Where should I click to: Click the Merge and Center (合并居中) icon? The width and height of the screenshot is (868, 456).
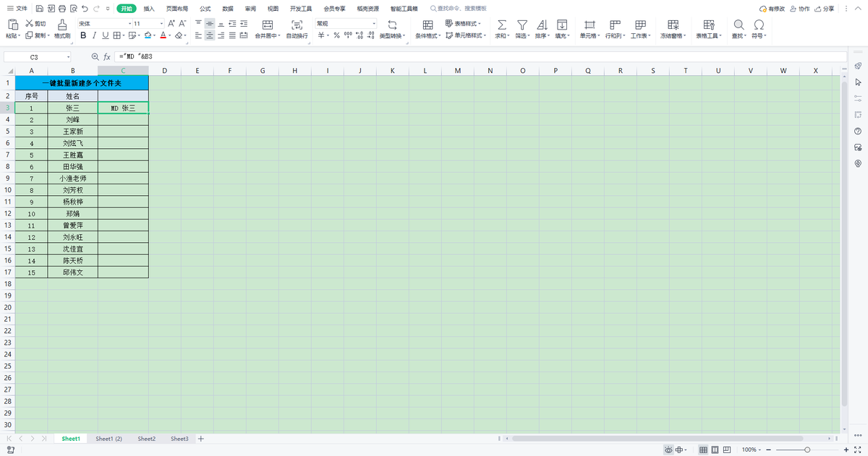pyautogui.click(x=267, y=25)
